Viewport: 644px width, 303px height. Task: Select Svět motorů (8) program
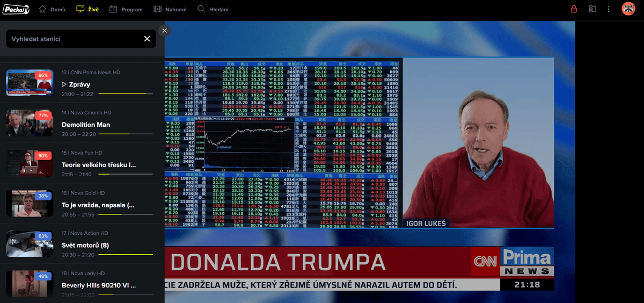tap(85, 246)
